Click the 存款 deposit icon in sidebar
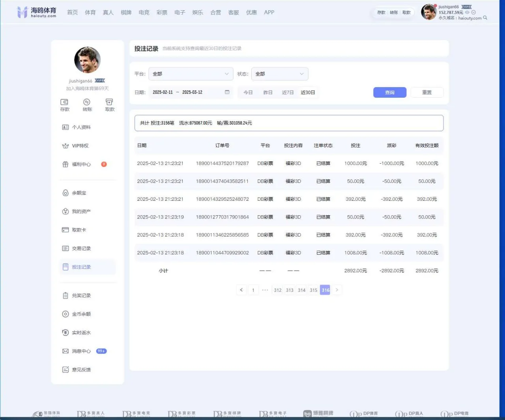Viewport: 505px width, 420px height. coord(64,102)
